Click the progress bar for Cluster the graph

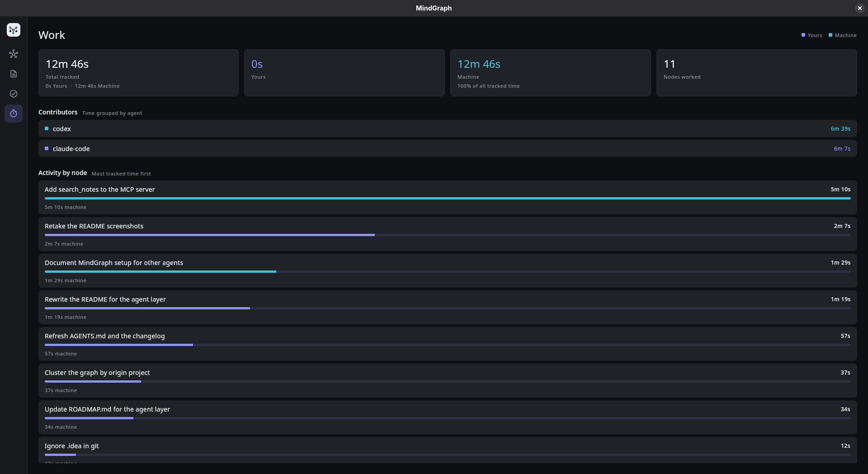[x=448, y=381]
